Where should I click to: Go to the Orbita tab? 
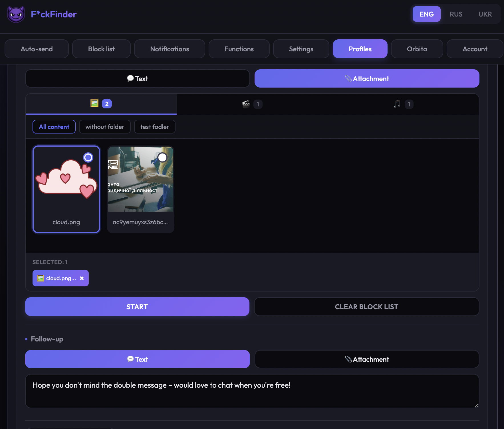(417, 49)
